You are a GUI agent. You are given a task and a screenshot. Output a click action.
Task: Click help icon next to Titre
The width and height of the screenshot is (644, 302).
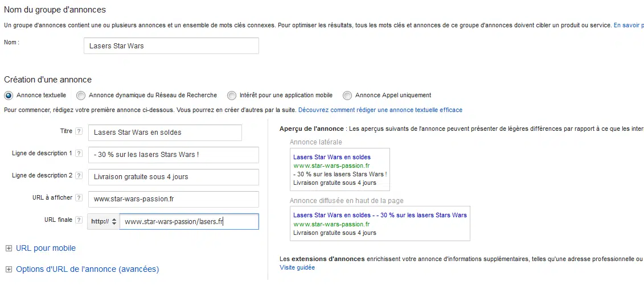click(79, 132)
